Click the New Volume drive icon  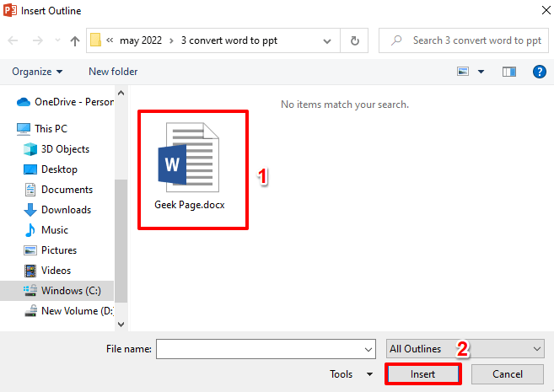[x=30, y=311]
